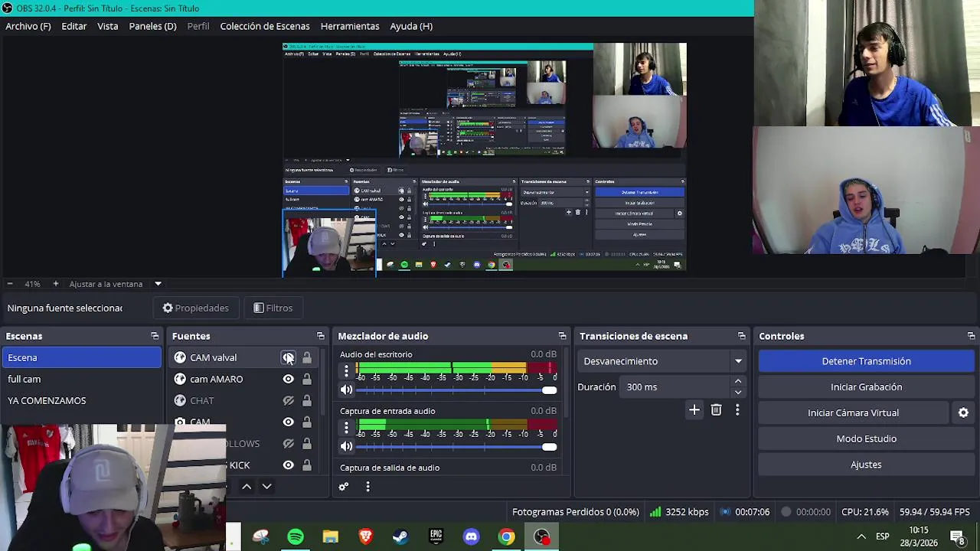Open Captura de entrada audio options menu

click(346, 429)
